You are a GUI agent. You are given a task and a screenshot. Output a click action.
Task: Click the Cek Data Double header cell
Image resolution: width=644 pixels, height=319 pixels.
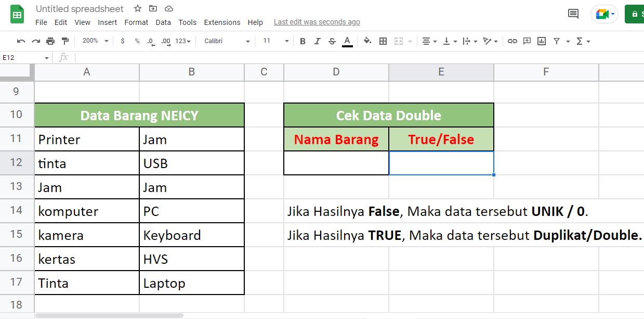point(389,115)
